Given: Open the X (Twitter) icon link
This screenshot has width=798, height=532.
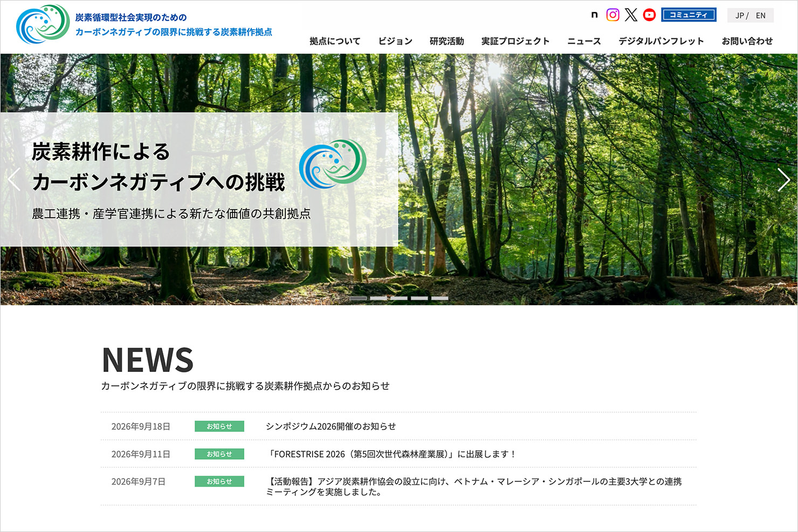Looking at the screenshot, I should click(x=631, y=15).
